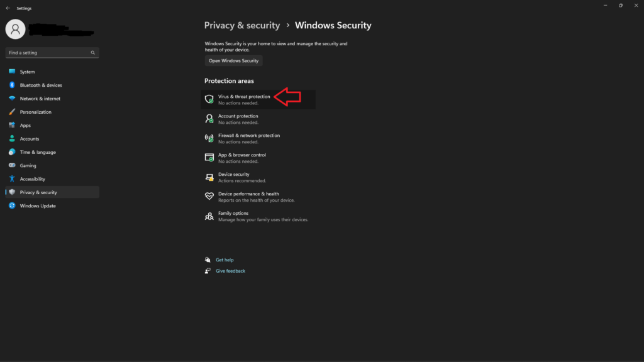Click the Family options people icon

point(209,216)
